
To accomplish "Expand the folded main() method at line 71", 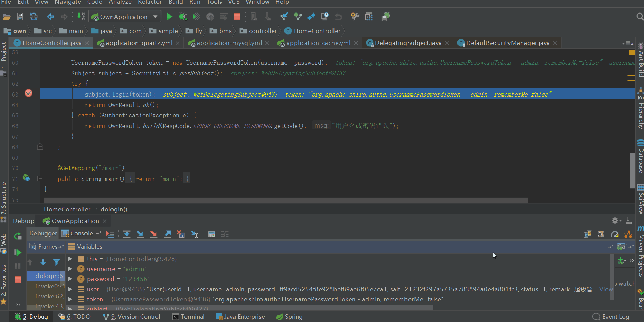I will [x=40, y=178].
